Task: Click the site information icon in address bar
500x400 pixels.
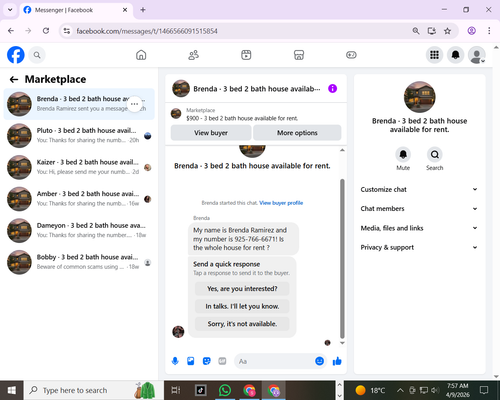Action: pos(67,31)
